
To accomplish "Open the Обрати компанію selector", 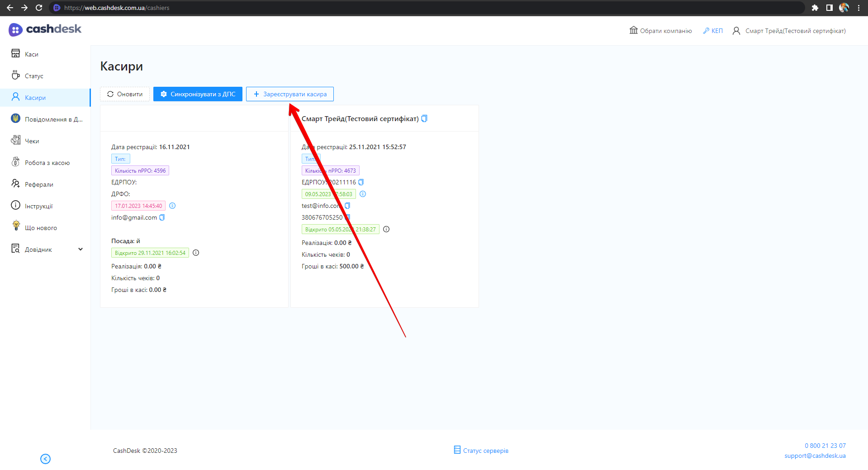I will (660, 31).
